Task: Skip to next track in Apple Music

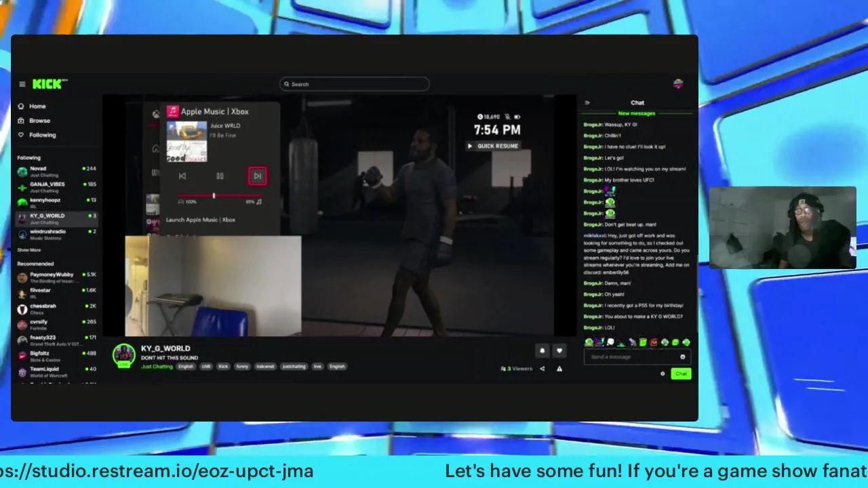Action: [257, 176]
